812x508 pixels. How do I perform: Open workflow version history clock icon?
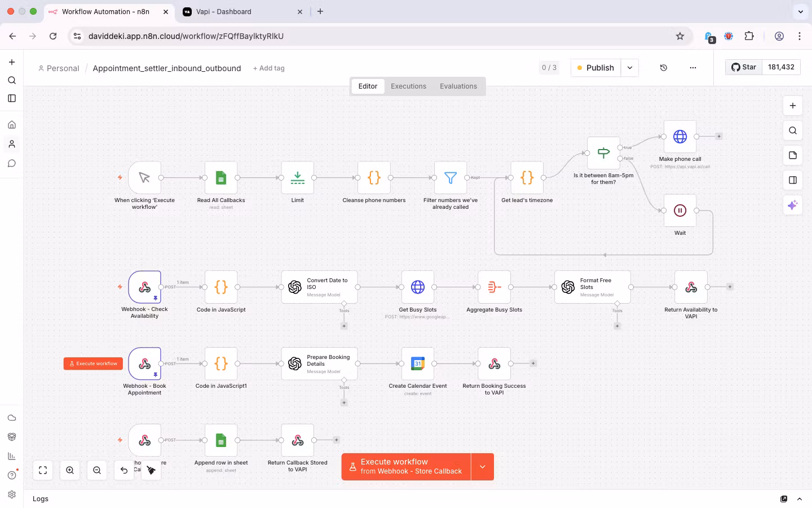664,68
